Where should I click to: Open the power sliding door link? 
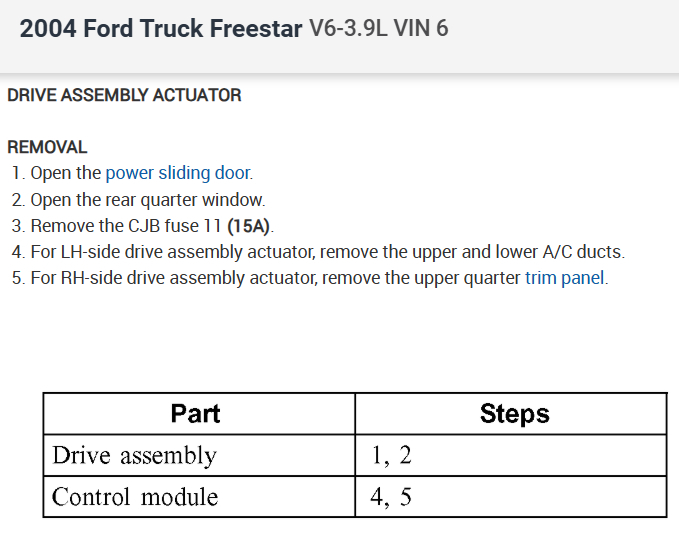click(x=178, y=173)
